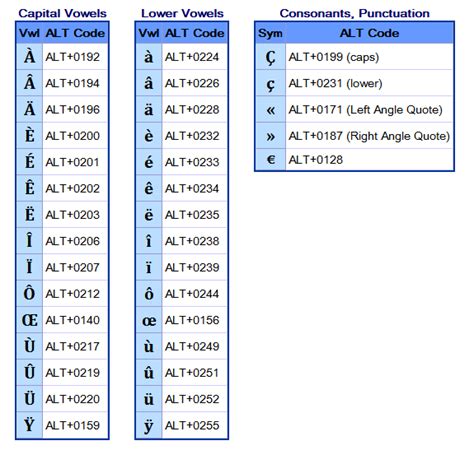Click the capital Ç cedilla symbol
The image size is (474, 464).
tap(271, 57)
